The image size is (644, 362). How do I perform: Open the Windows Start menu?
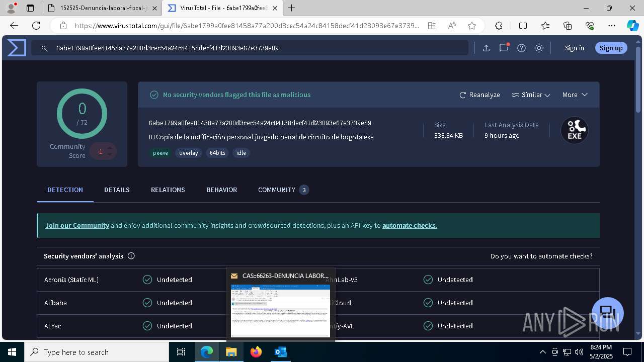click(12, 352)
